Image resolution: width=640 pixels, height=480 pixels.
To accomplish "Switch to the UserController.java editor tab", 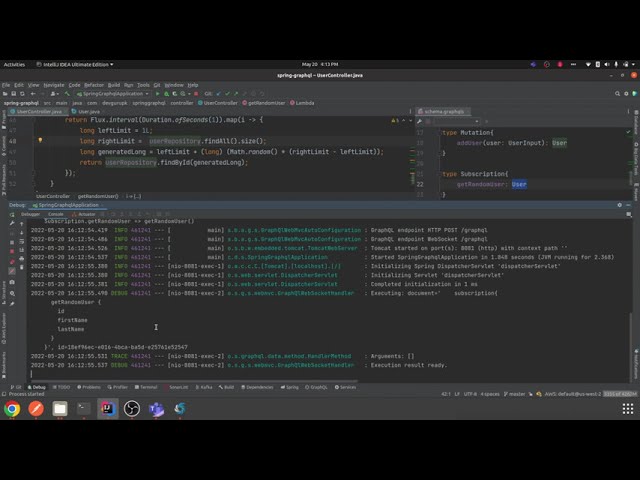I will (37, 111).
